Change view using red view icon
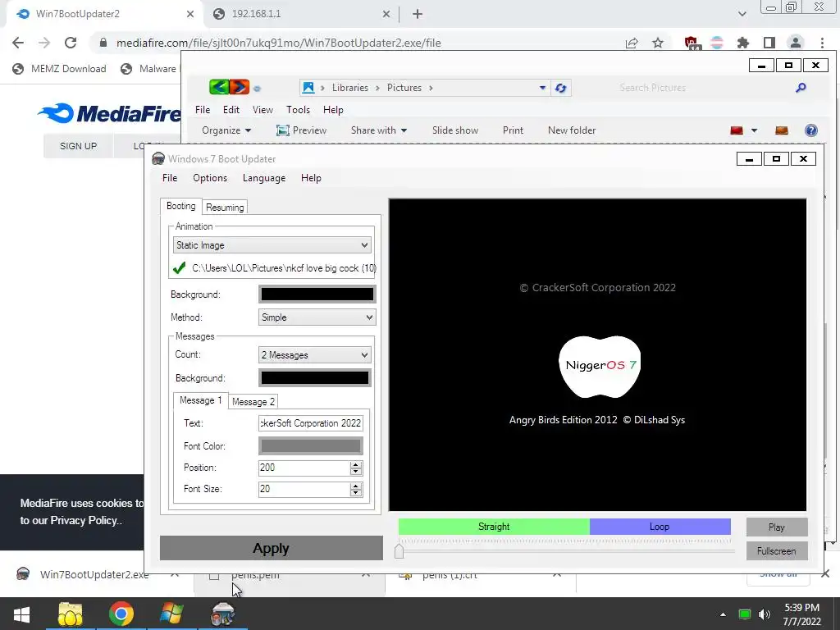Screen dimensions: 840x630 tap(737, 130)
